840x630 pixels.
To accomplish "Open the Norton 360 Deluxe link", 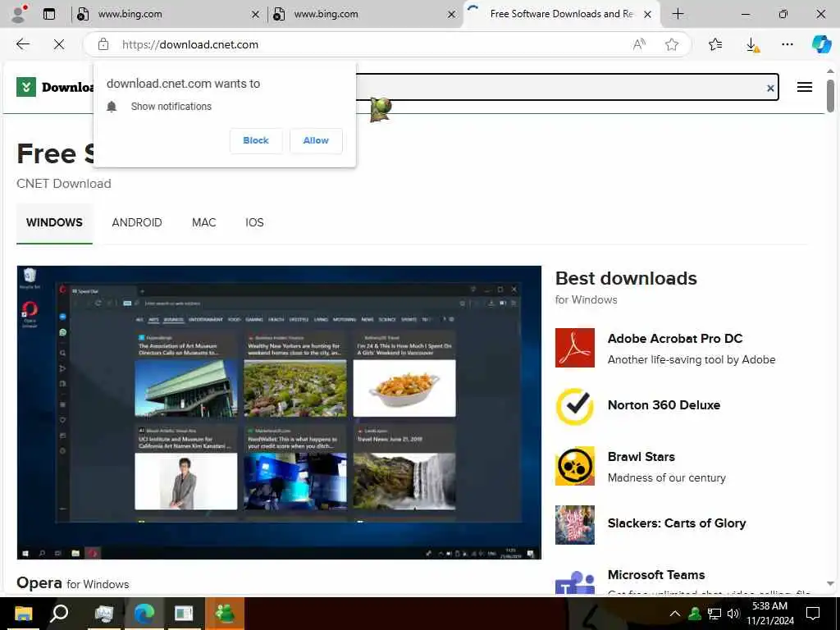I will pos(664,405).
